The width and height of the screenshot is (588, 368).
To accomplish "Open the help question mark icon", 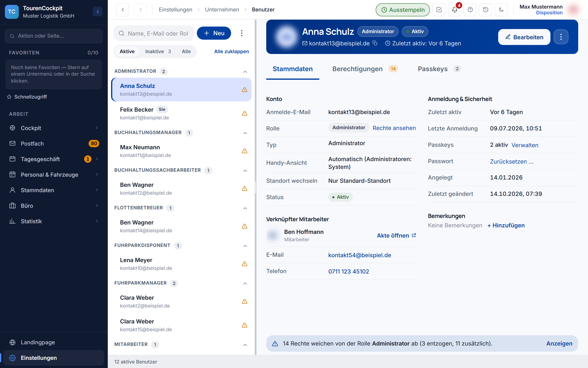I will [470, 10].
